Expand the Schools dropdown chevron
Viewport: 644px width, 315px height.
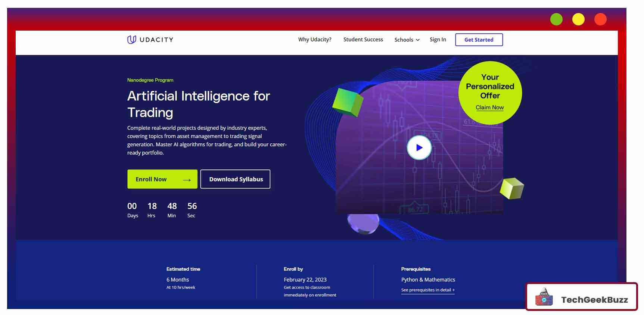(418, 40)
